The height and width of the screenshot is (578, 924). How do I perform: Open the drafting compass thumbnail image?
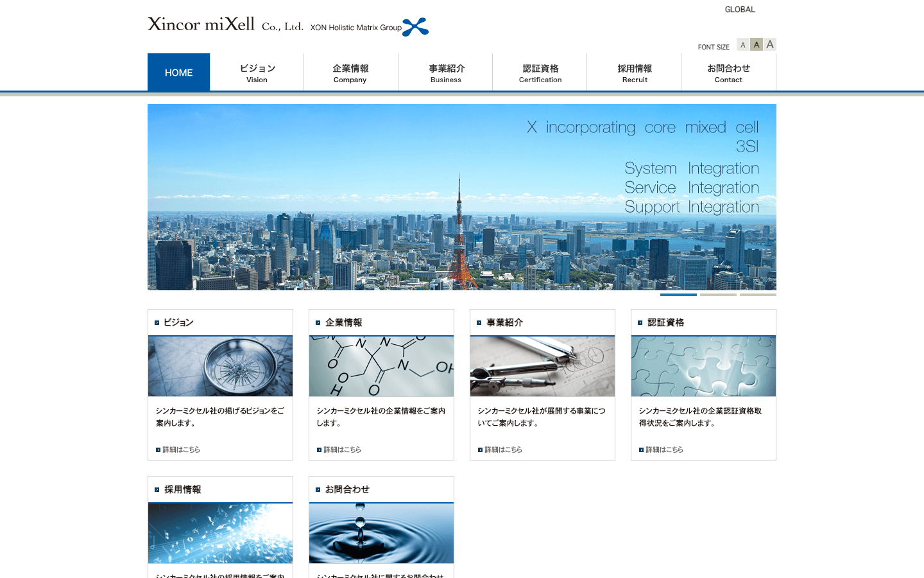(x=542, y=366)
